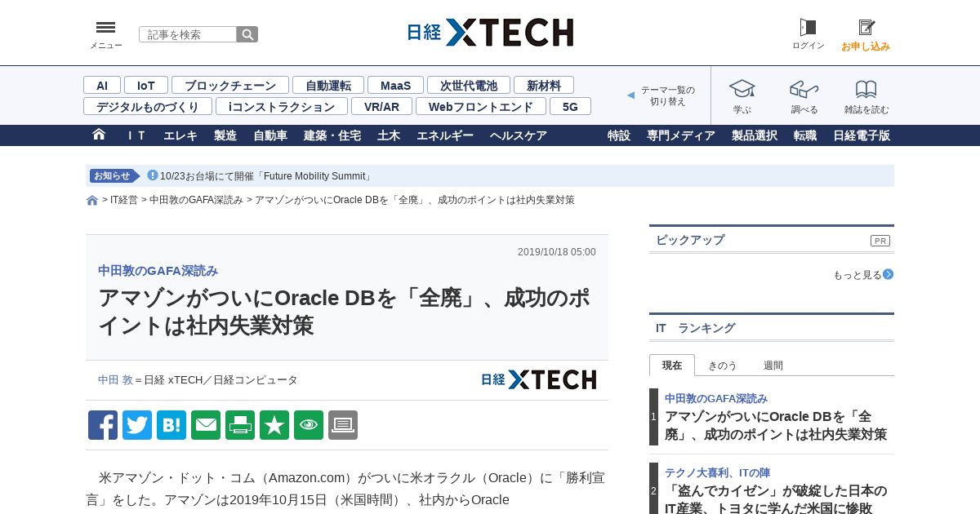Open the 学ぶ graduation cap icon
980x514 pixels.
pos(742,89)
